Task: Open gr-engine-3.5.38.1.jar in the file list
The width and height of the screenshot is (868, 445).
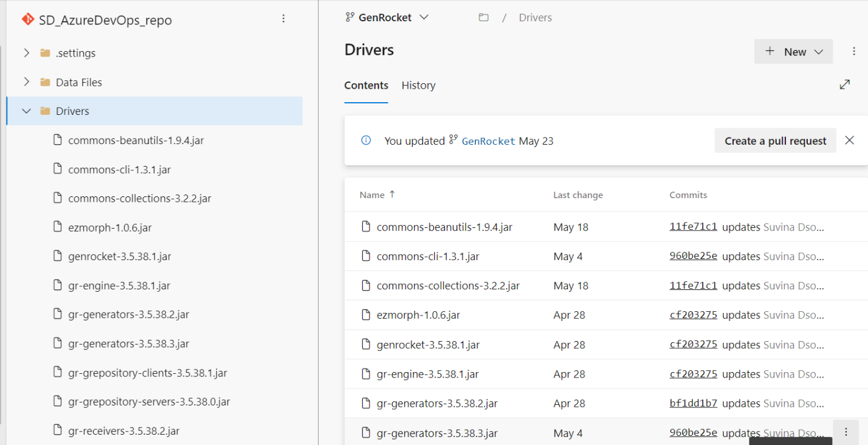Action: 427,374
